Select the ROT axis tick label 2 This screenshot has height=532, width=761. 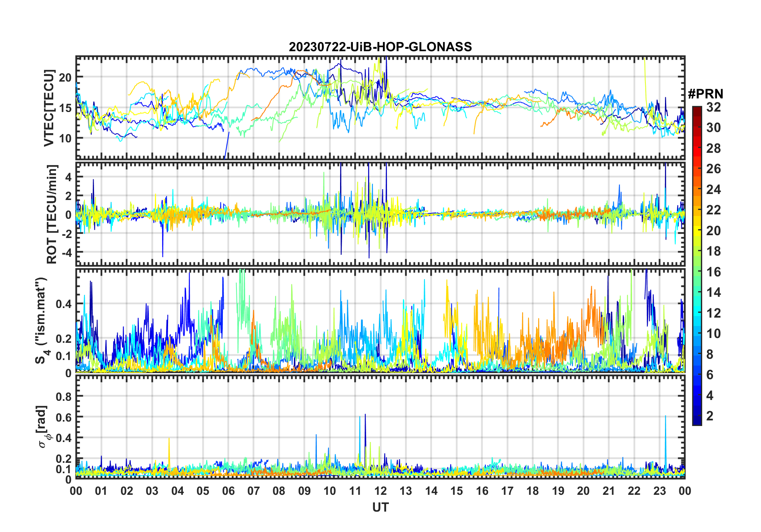69,196
